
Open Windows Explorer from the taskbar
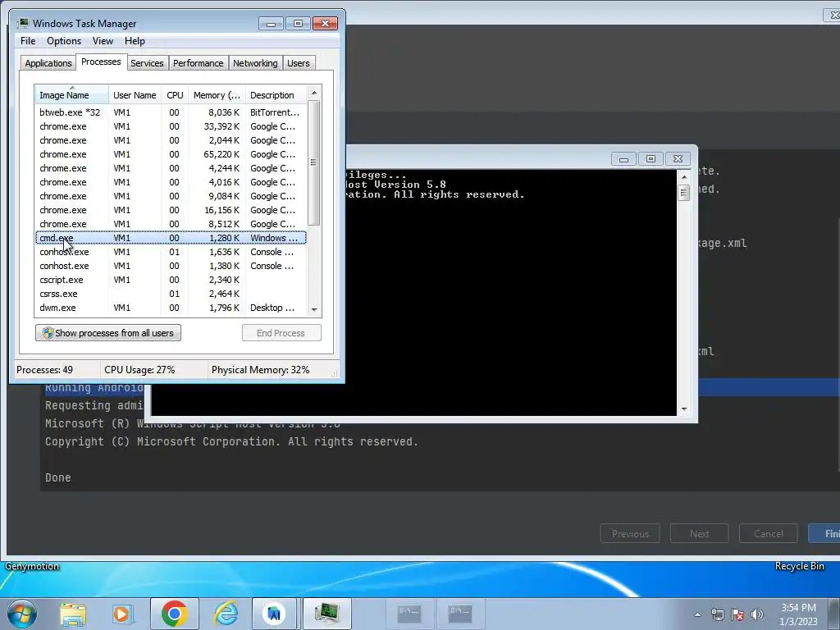73,614
